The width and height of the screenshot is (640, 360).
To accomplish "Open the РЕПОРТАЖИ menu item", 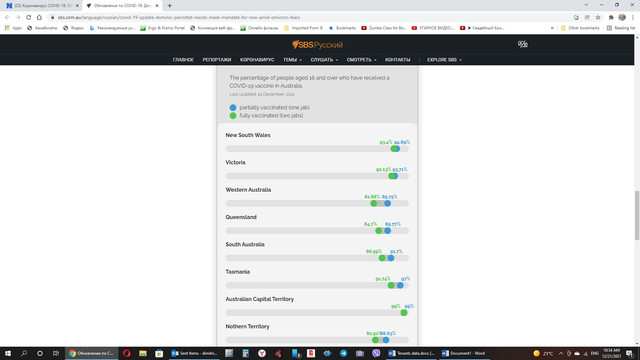I will (217, 60).
